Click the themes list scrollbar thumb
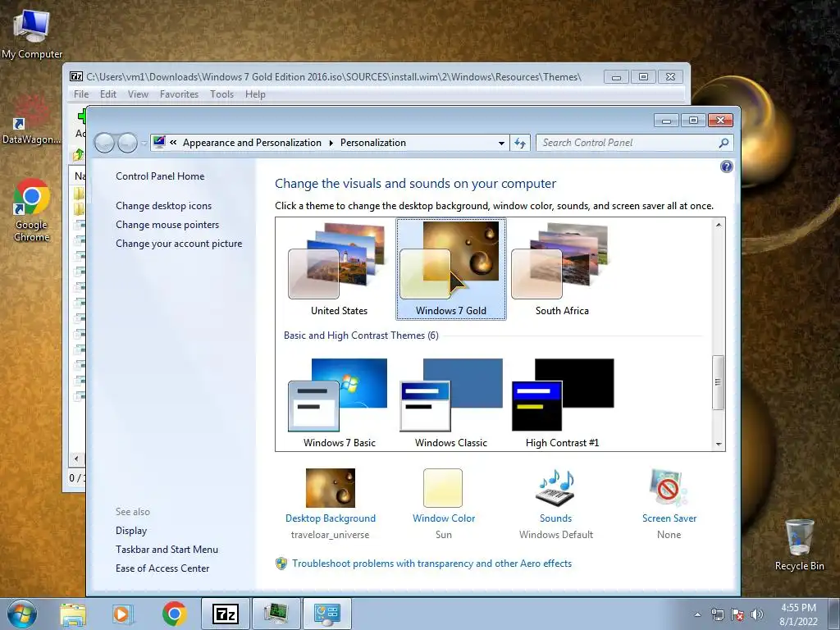 tap(719, 382)
